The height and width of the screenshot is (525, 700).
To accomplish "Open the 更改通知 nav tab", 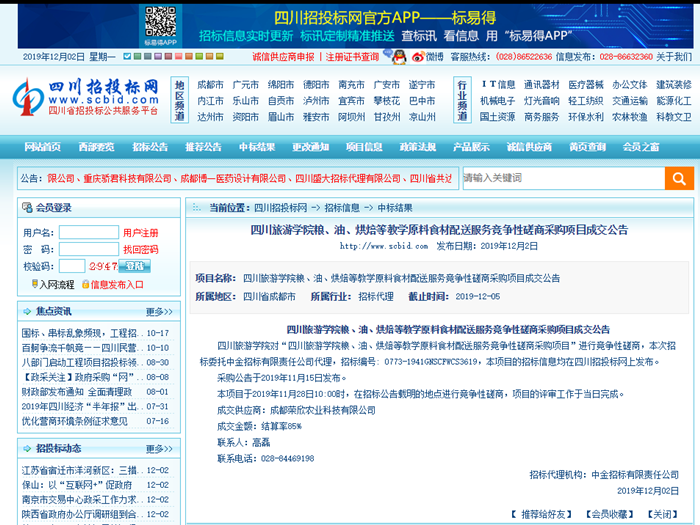I will [310, 147].
